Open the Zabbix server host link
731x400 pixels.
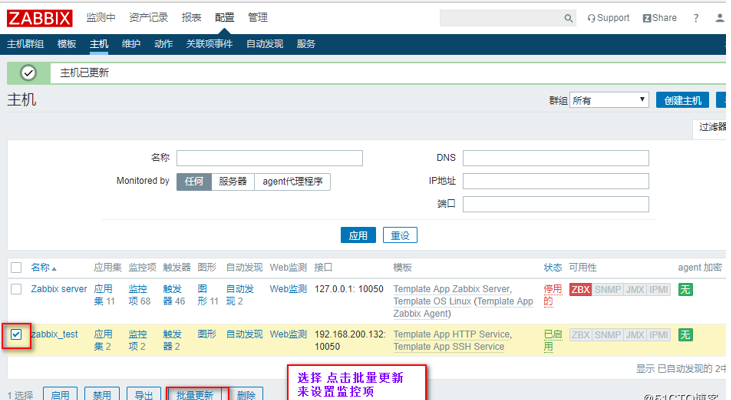tap(59, 289)
